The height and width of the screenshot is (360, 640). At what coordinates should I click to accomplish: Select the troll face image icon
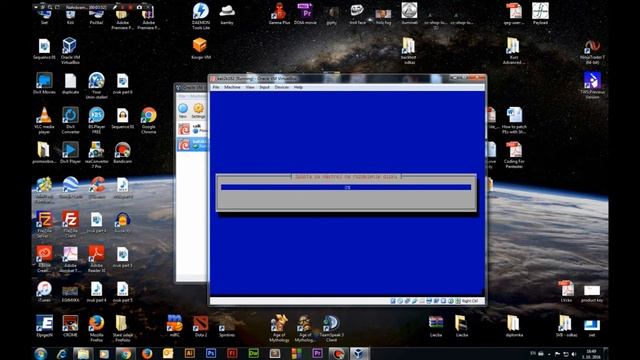(x=357, y=14)
